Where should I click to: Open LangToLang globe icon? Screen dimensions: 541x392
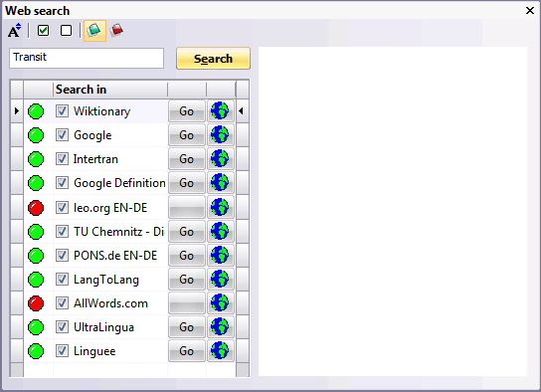[x=220, y=280]
